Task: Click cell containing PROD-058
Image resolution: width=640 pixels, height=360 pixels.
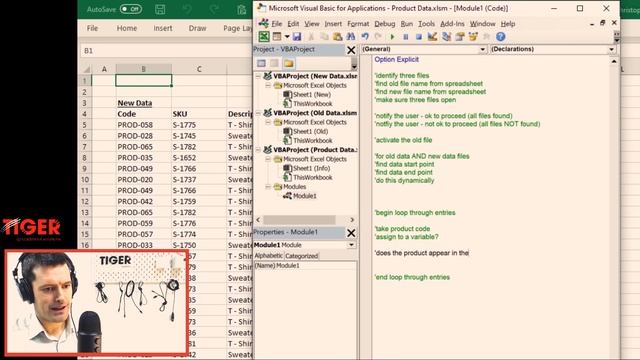Action: 144,125
